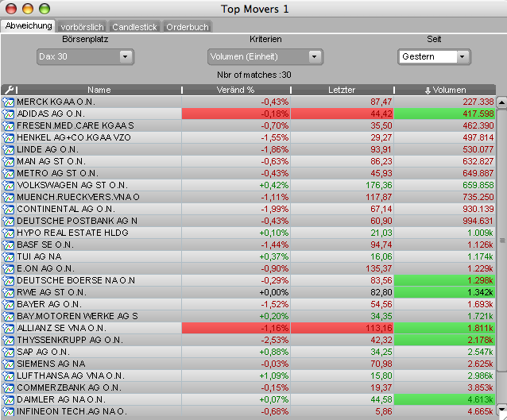Viewport: 507px width, 420px height.
Task: Open chart icon for HYPO REAL ESTATE HLDG
Action: tap(9, 233)
